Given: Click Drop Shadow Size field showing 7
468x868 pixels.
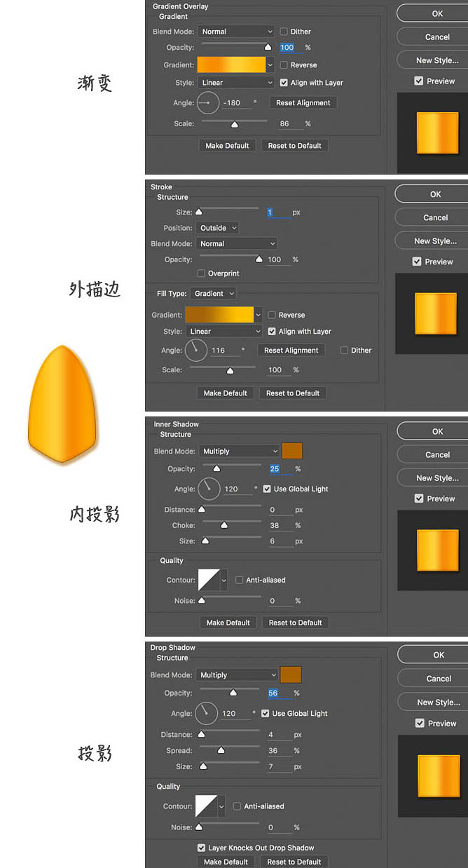Looking at the screenshot, I should click(279, 766).
